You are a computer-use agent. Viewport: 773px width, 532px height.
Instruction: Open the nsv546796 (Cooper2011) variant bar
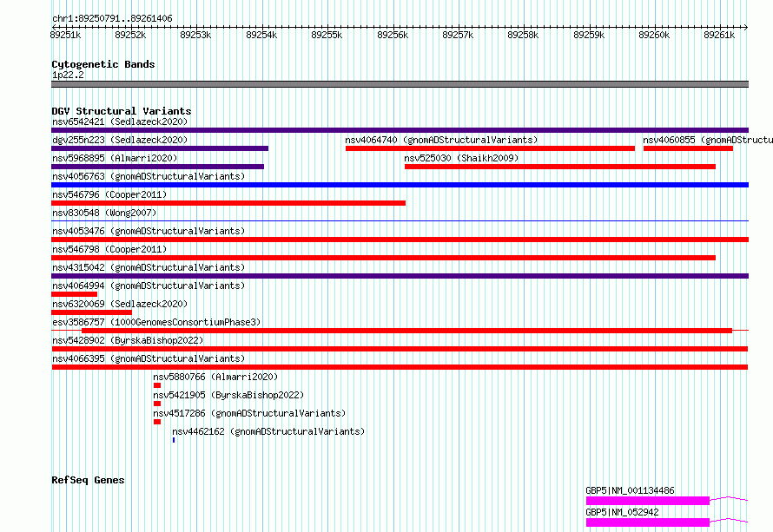(228, 203)
